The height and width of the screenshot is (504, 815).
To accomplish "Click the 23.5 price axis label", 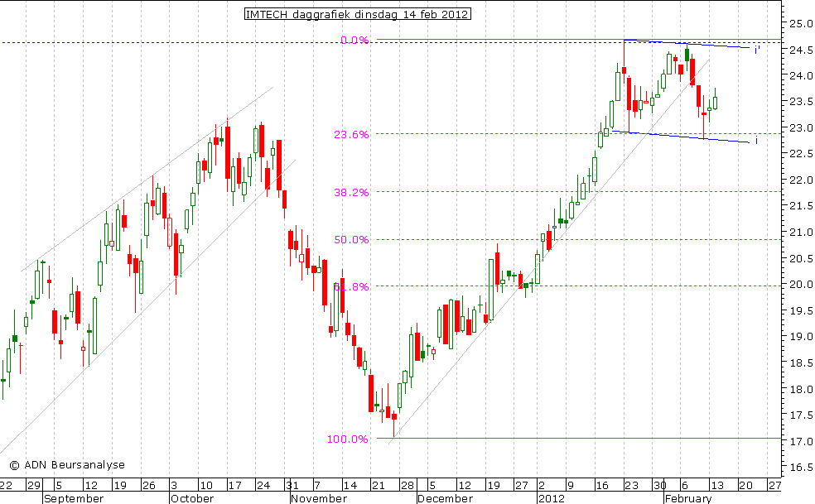I will (x=801, y=102).
